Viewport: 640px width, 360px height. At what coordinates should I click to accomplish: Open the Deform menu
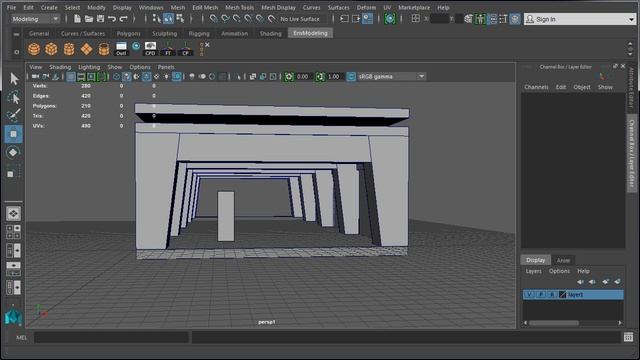366,7
